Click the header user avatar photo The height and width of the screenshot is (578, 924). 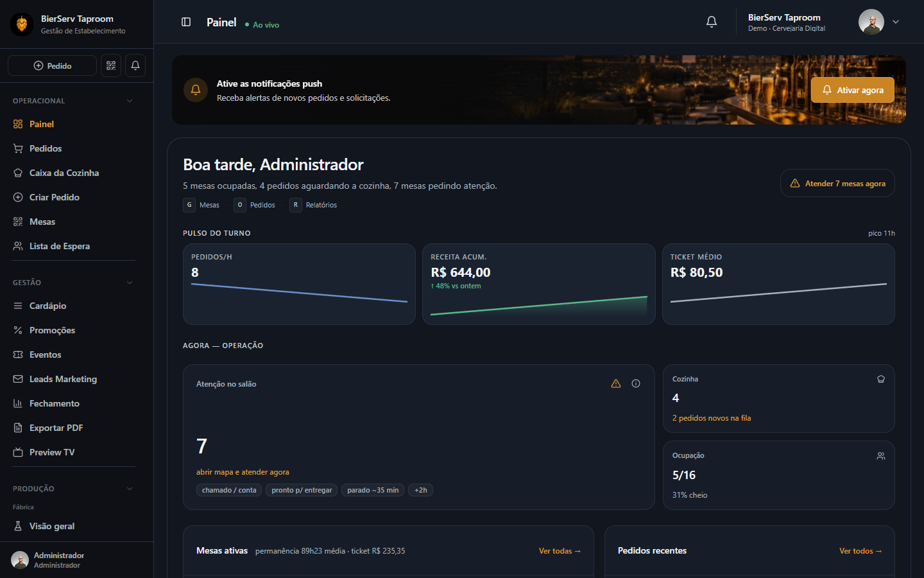[x=871, y=22]
